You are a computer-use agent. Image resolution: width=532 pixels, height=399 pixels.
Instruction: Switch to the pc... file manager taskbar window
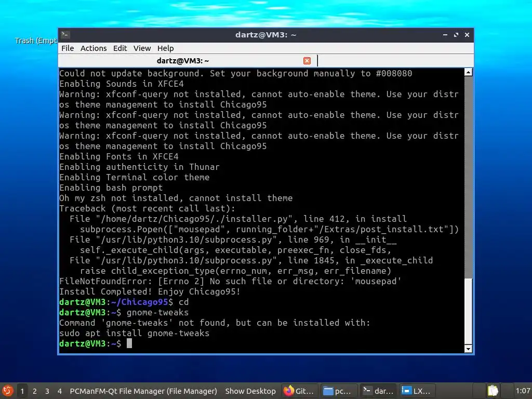click(x=338, y=391)
